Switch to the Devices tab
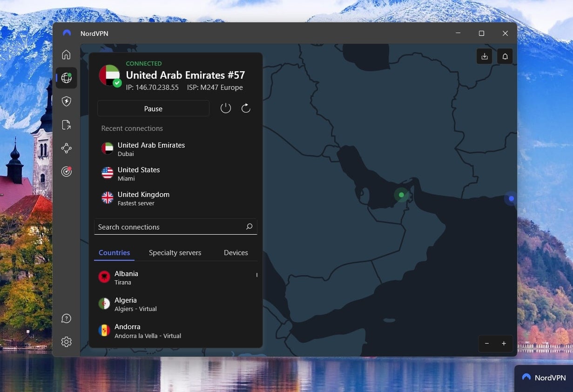573x392 pixels. [x=236, y=252]
